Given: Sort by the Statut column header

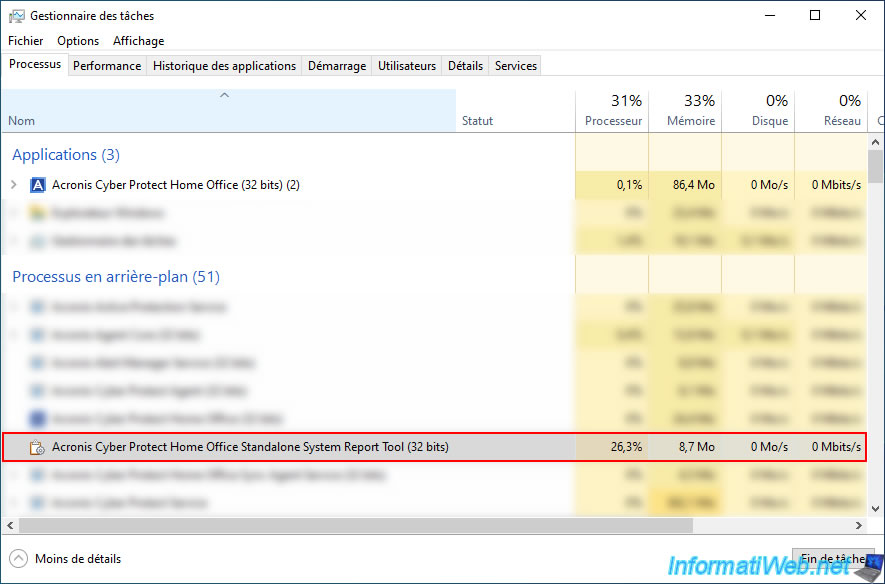Looking at the screenshot, I should [515, 111].
